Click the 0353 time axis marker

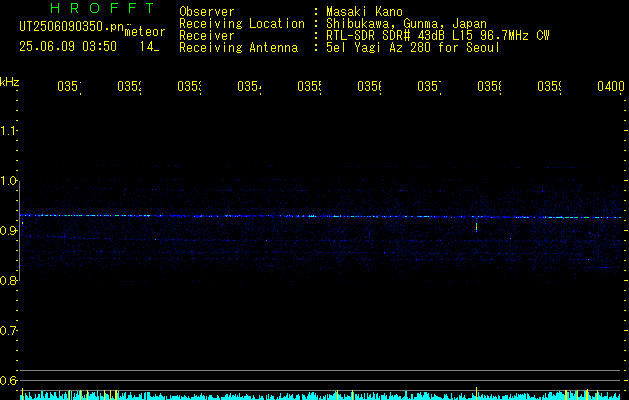pos(189,86)
